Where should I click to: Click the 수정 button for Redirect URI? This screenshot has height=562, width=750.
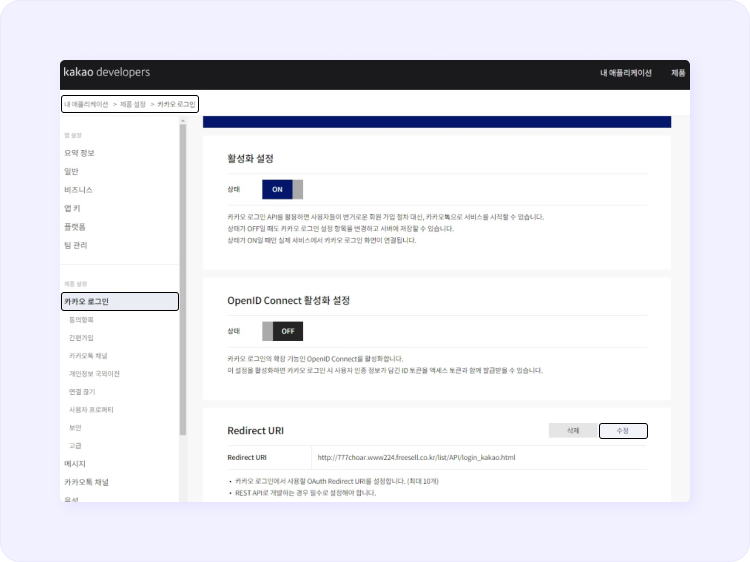[x=623, y=430]
